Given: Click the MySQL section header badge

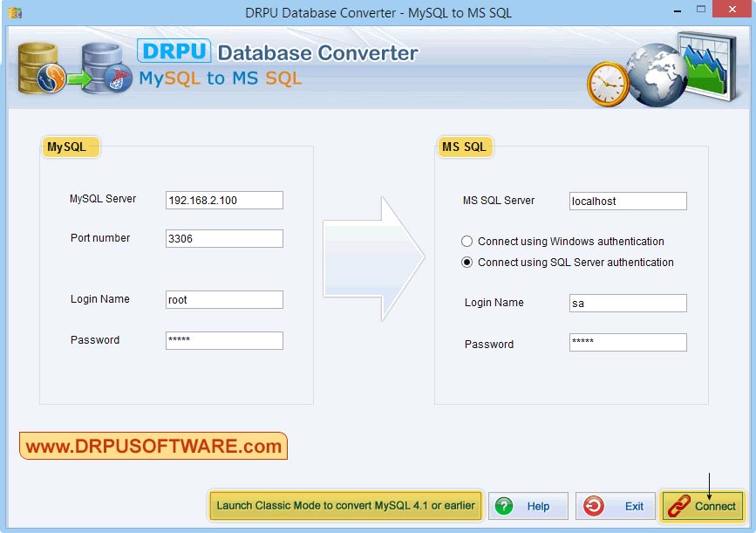Looking at the screenshot, I should (x=69, y=147).
